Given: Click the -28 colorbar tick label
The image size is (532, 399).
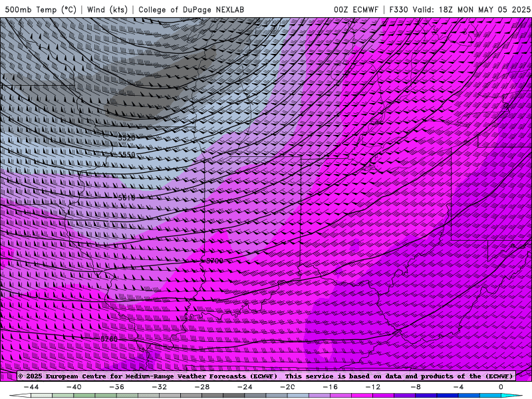Looking at the screenshot, I should coord(202,387).
